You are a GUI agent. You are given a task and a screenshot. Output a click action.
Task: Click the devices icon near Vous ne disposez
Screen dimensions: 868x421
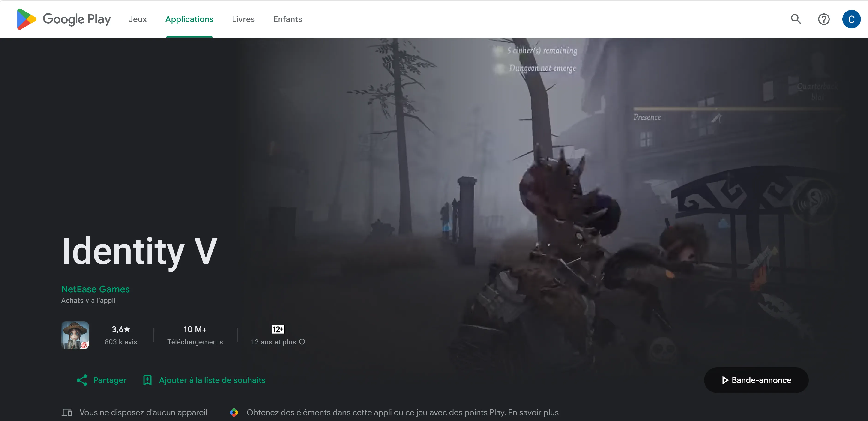click(67, 412)
